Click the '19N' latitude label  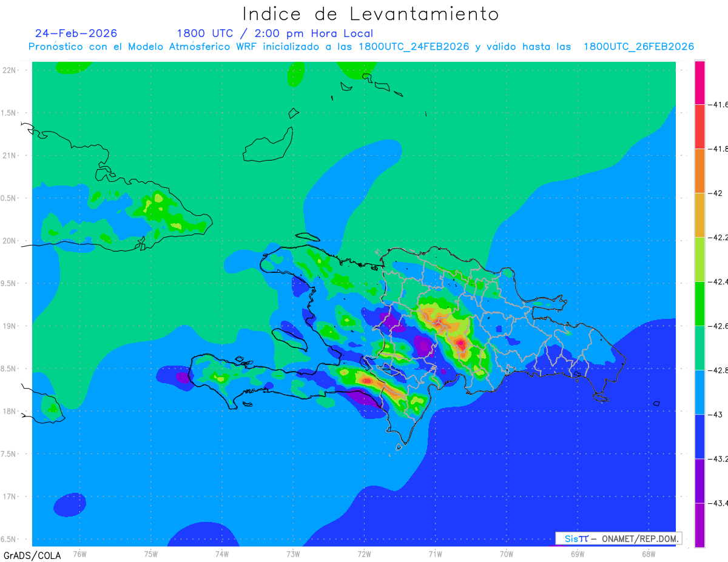click(10, 326)
